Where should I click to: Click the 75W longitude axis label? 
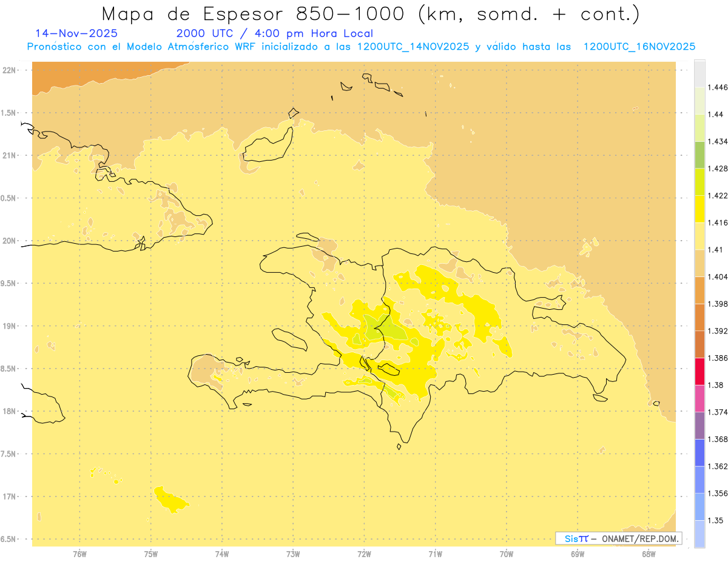(150, 554)
